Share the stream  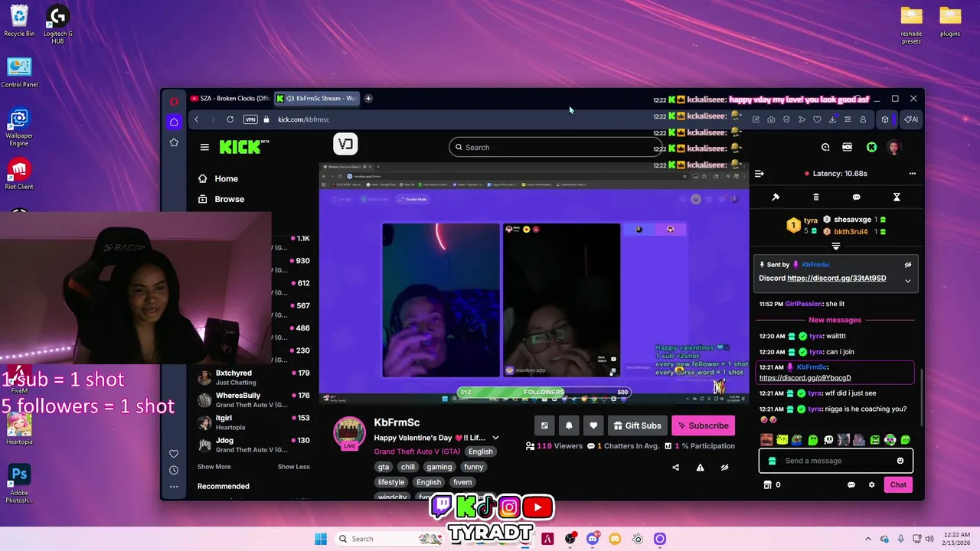tap(675, 468)
